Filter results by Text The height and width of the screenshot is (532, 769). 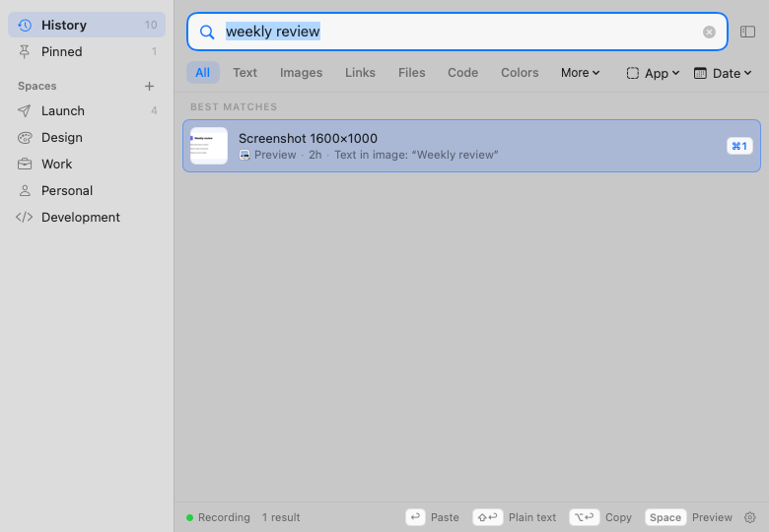245,73
